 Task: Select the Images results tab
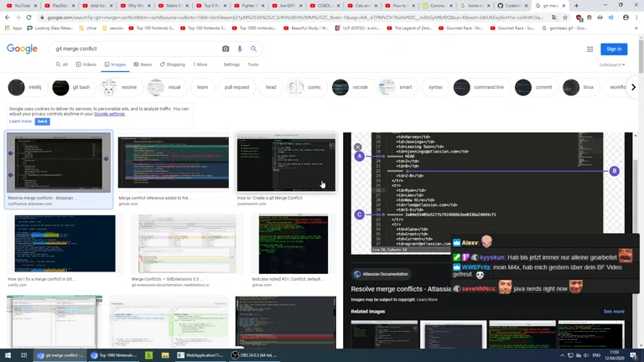point(115,65)
